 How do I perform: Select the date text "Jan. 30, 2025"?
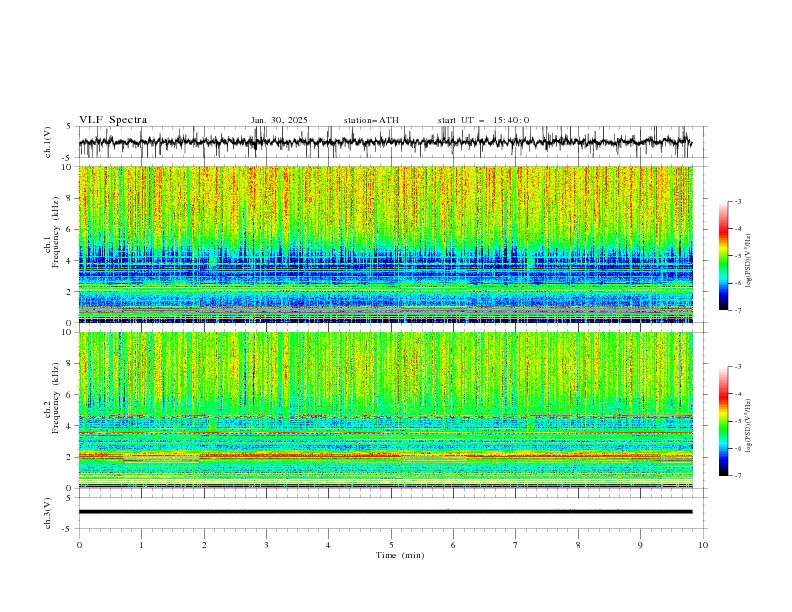coord(279,120)
